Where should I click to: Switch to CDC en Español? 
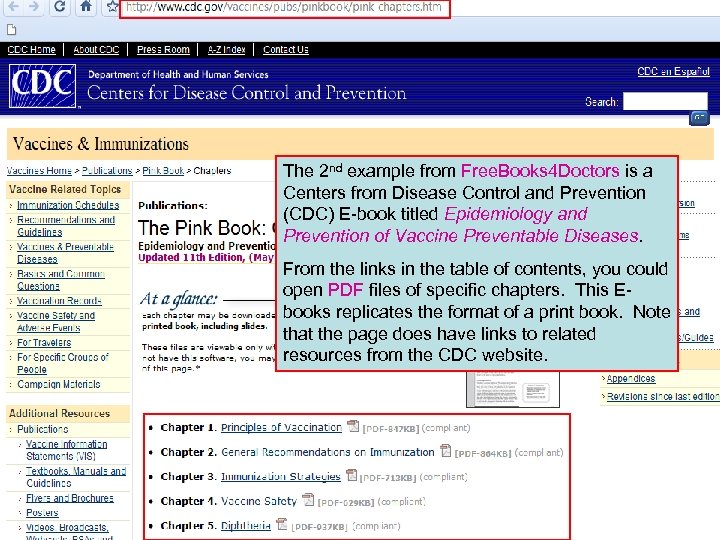[673, 72]
